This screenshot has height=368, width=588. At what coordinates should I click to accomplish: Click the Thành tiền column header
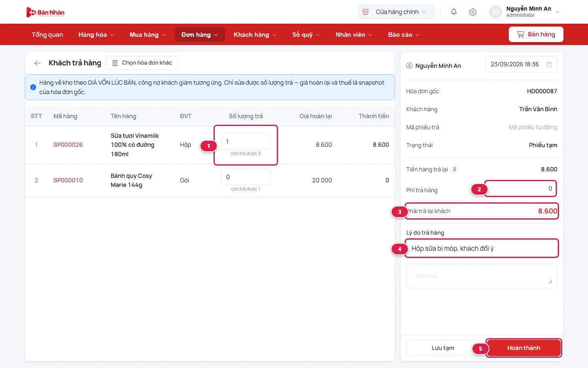[x=374, y=116]
